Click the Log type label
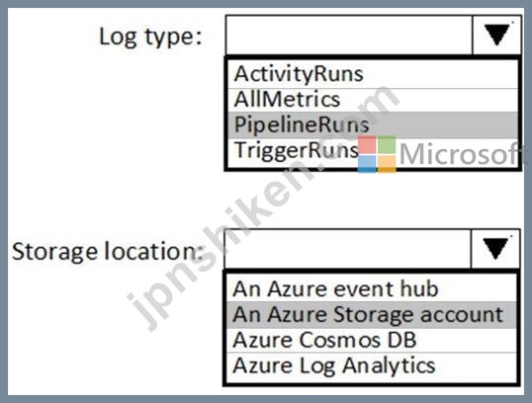The image size is (532, 403). 150,37
